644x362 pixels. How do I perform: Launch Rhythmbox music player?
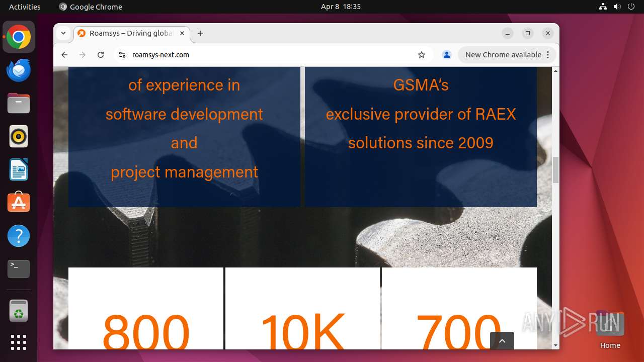pyautogui.click(x=19, y=136)
